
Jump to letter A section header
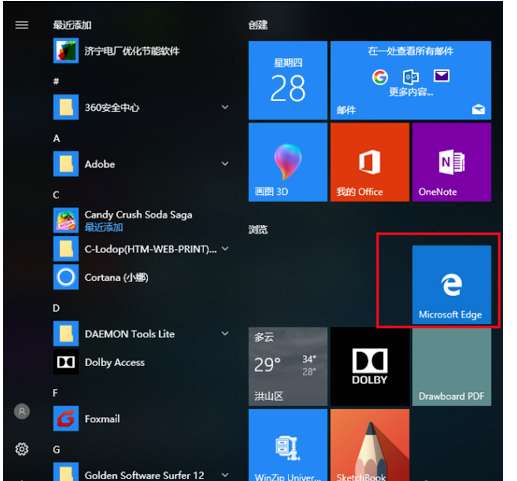(57, 138)
